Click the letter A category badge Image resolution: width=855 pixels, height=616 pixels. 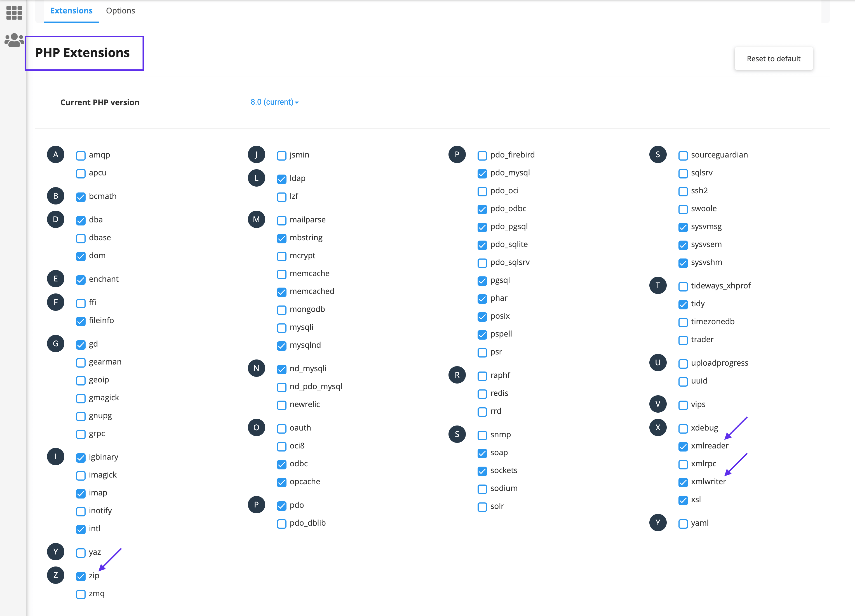point(56,155)
